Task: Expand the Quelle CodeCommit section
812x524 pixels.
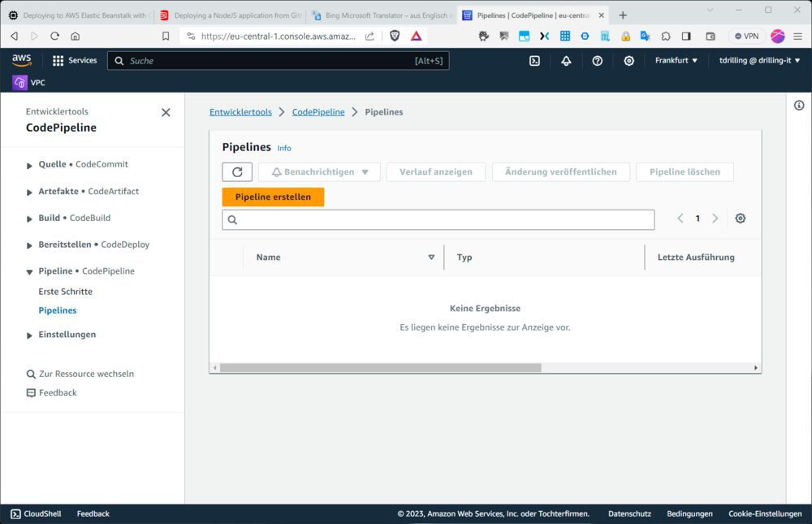Action: [x=31, y=165]
